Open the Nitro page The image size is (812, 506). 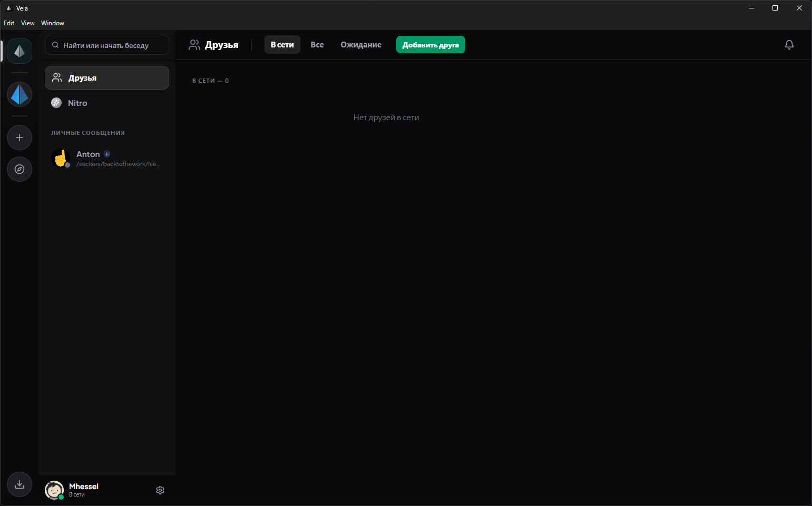coord(77,103)
